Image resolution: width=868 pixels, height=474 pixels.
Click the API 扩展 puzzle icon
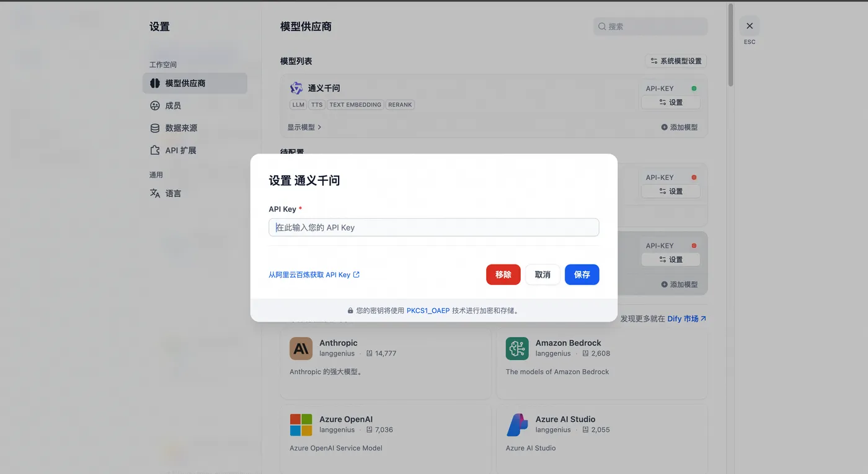(x=155, y=151)
